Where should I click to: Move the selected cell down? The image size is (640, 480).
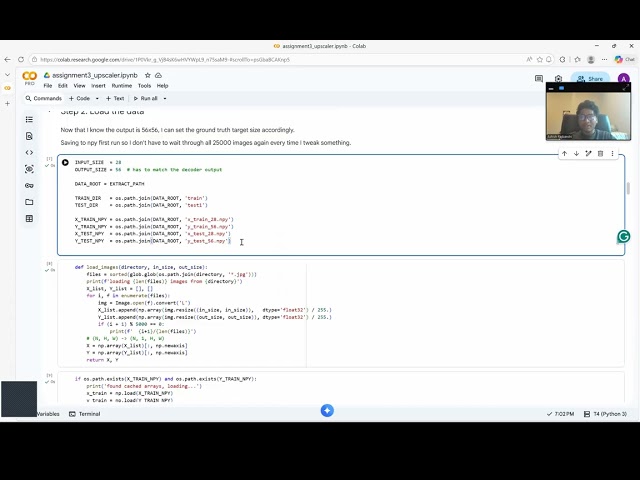tap(576, 153)
